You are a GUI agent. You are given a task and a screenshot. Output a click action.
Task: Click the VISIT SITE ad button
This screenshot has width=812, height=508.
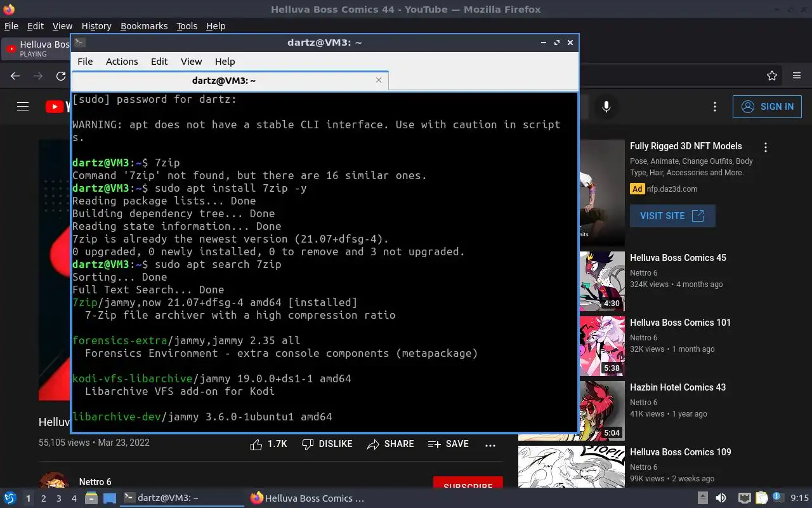coord(672,216)
